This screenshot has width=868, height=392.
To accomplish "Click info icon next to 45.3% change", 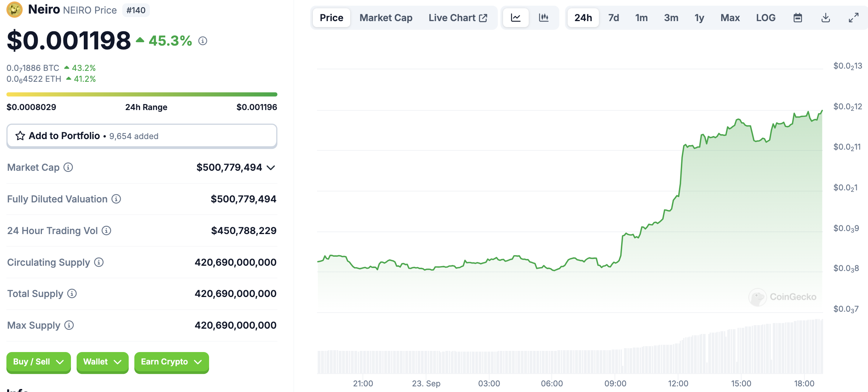I will coord(203,41).
